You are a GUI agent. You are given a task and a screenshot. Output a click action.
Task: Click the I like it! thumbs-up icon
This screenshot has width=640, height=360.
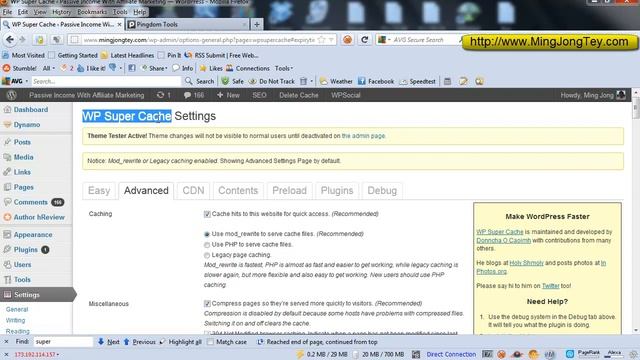(91, 68)
